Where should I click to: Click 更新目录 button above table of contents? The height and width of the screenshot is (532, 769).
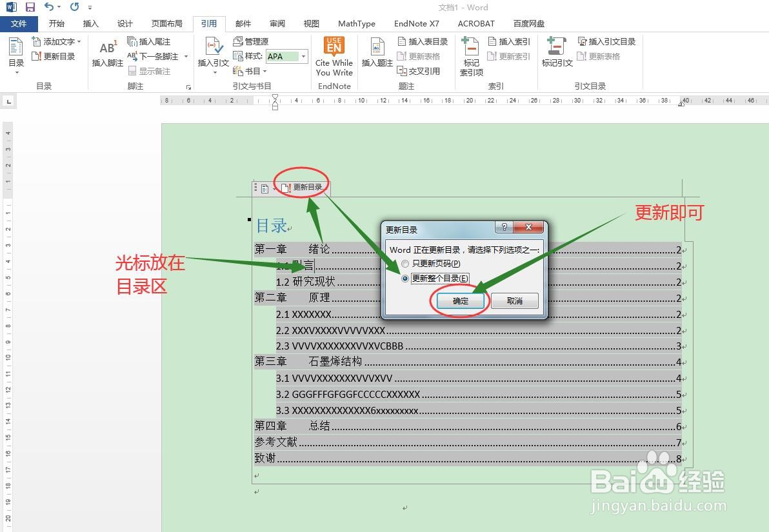click(303, 187)
